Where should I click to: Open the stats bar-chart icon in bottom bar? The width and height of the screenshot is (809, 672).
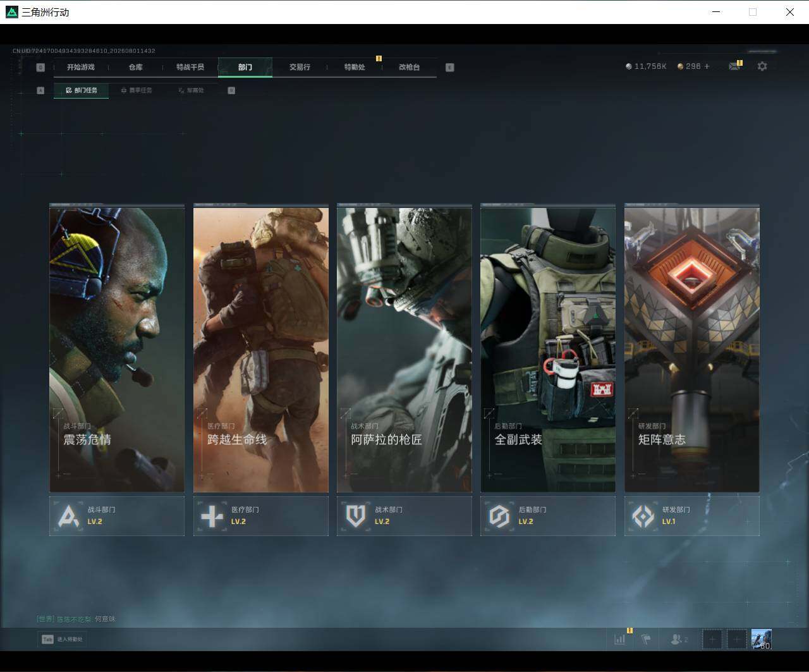coord(620,639)
